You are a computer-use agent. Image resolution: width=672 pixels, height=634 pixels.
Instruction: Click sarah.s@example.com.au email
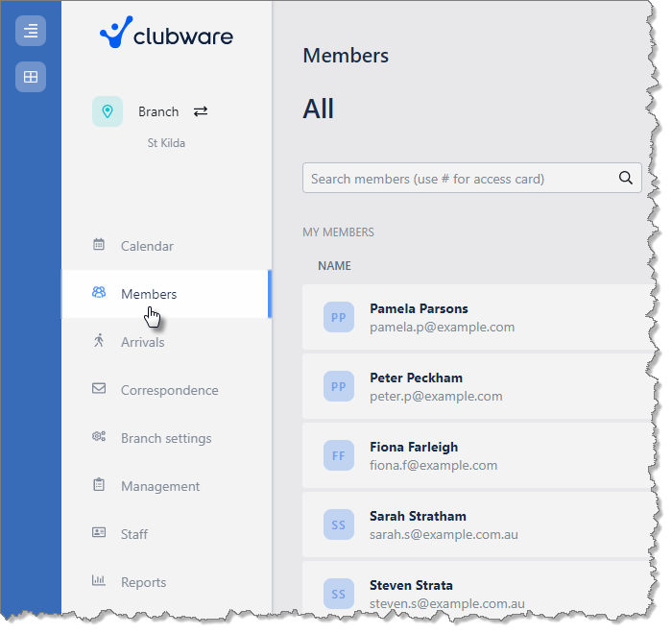[x=444, y=534]
